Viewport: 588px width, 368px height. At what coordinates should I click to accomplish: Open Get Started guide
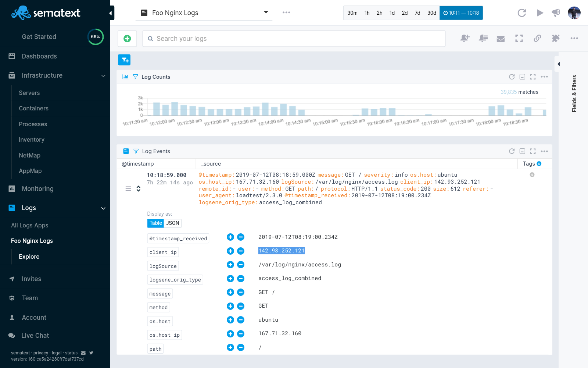(39, 37)
